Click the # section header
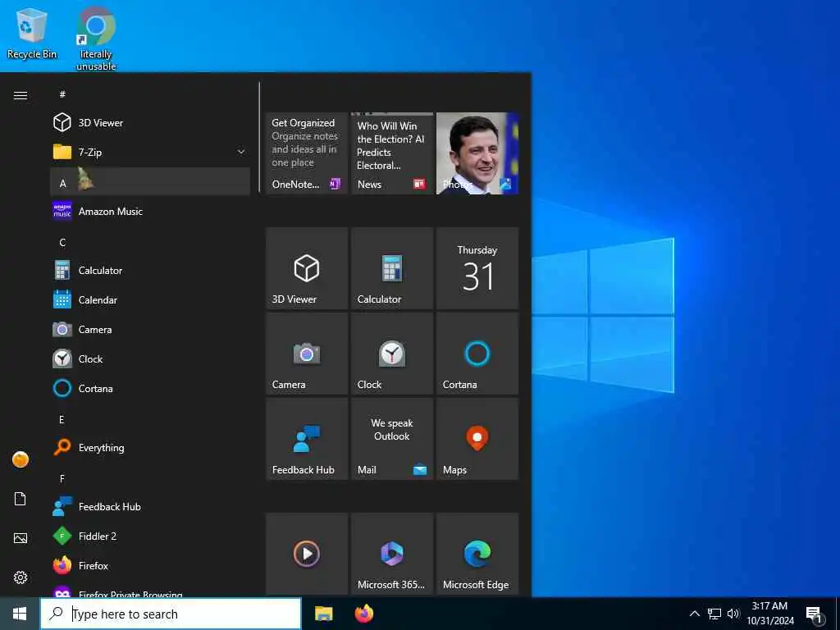Viewport: 840px width, 630px height. click(x=150, y=94)
